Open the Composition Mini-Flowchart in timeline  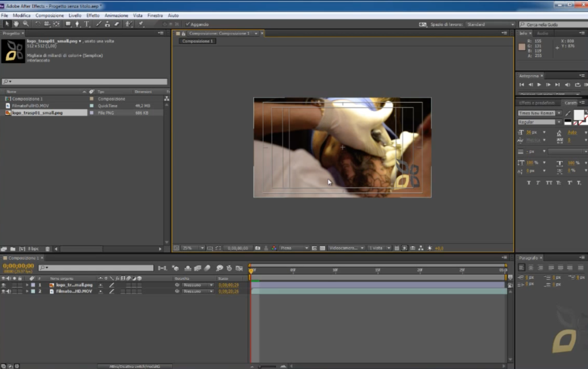tap(163, 268)
